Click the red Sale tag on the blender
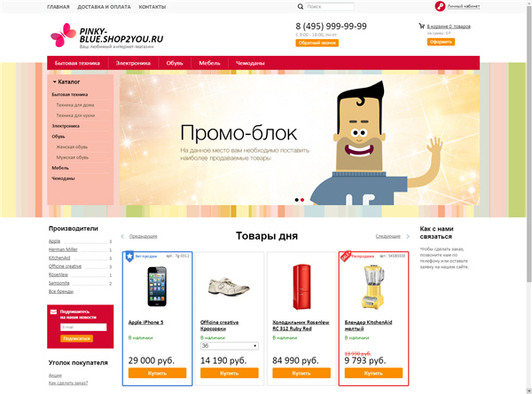532x394 pixels. point(346,256)
